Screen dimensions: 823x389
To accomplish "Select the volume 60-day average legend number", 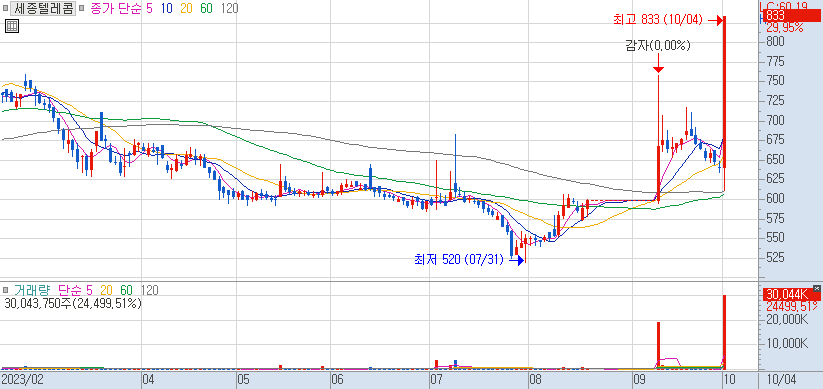I will coord(126,290).
